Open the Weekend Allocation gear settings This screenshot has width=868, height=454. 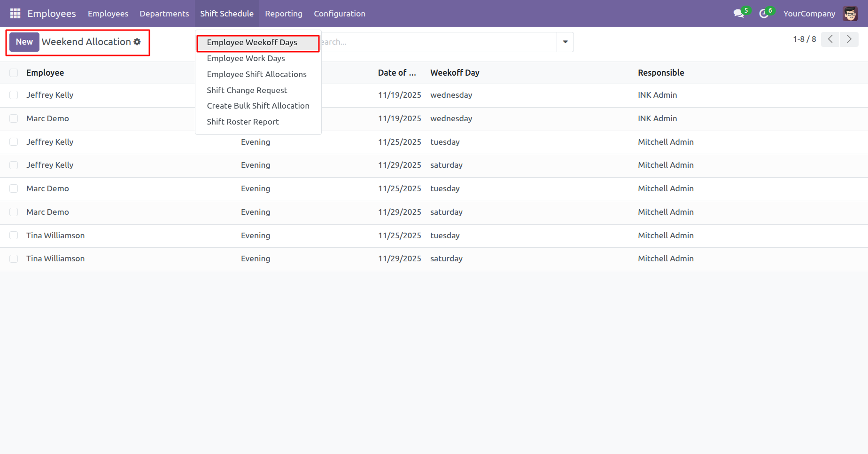pyautogui.click(x=137, y=42)
